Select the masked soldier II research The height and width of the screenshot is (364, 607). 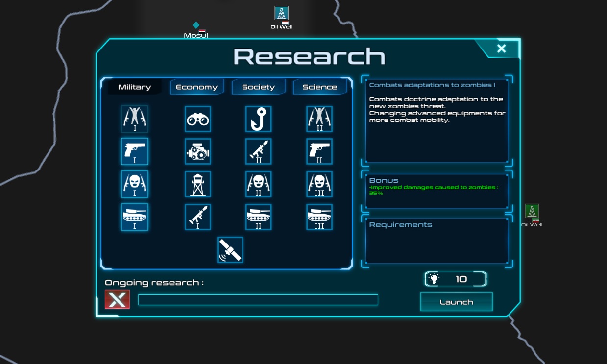258,184
